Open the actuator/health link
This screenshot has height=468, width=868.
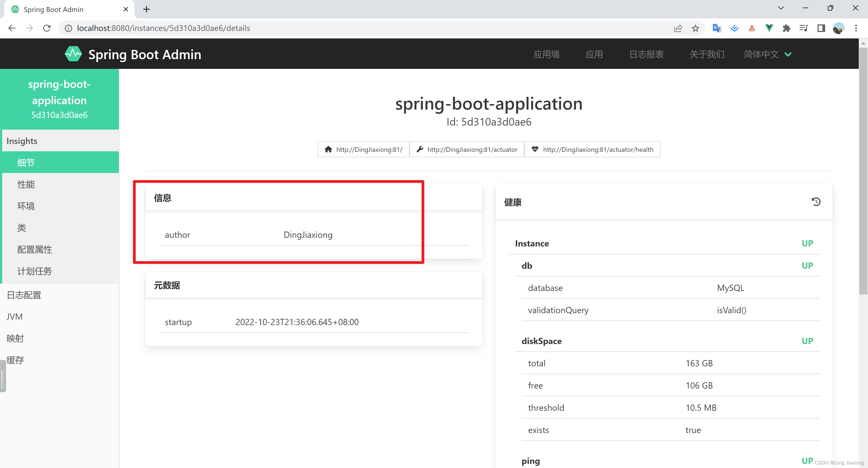pos(592,149)
